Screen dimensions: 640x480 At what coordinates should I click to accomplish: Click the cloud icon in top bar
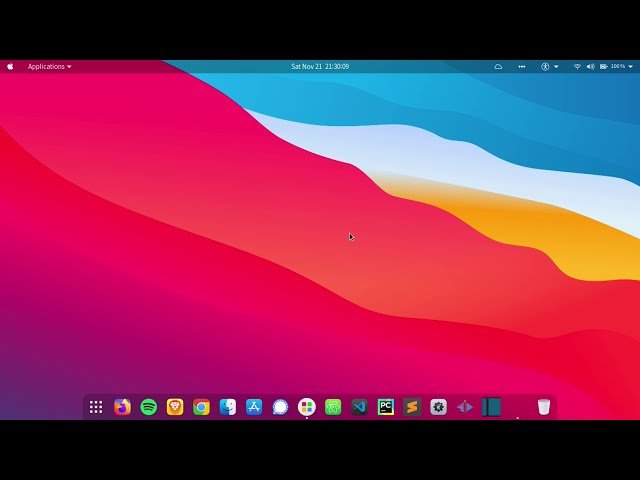[x=498, y=67]
